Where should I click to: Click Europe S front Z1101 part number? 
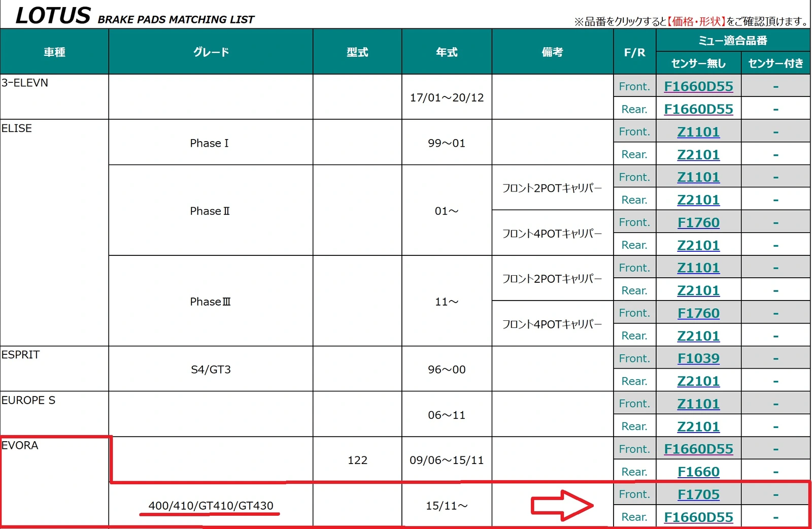pyautogui.click(x=698, y=404)
